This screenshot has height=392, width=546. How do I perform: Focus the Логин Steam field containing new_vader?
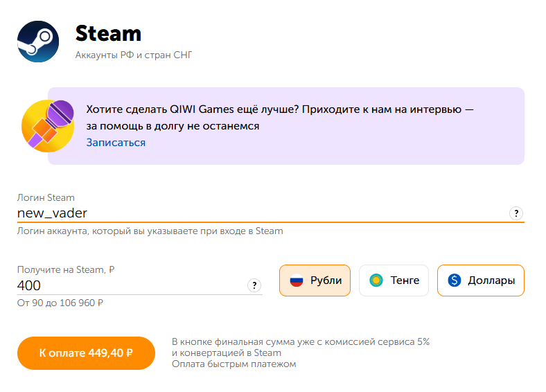click(256, 213)
